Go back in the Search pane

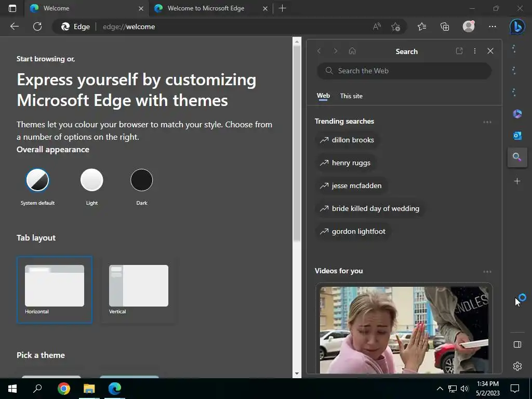click(x=319, y=51)
